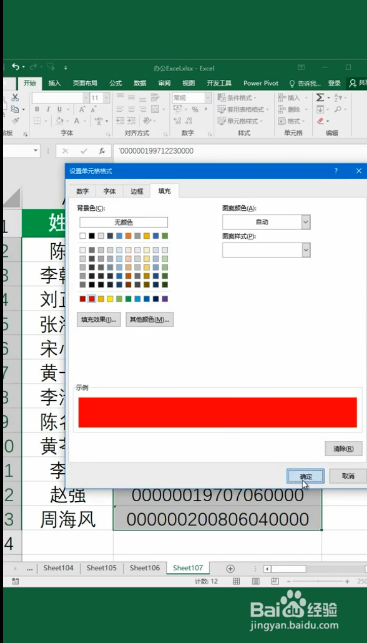Open the number format 常规 dropdown
367x643 pixels.
tap(208, 98)
